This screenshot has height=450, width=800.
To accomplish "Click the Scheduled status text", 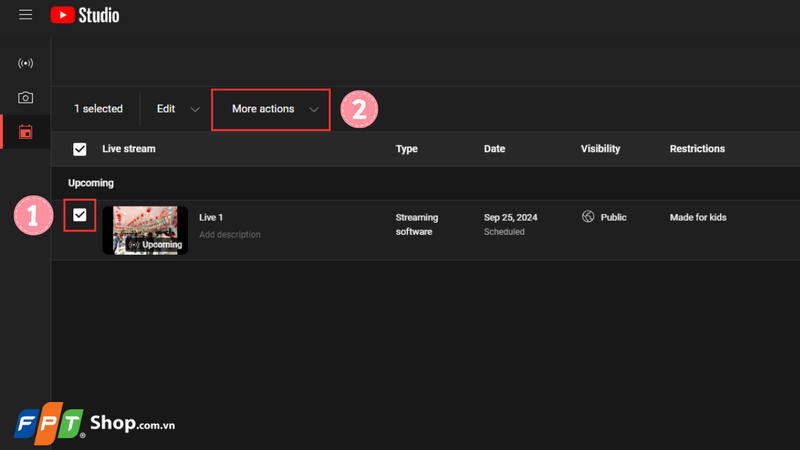I will [504, 232].
